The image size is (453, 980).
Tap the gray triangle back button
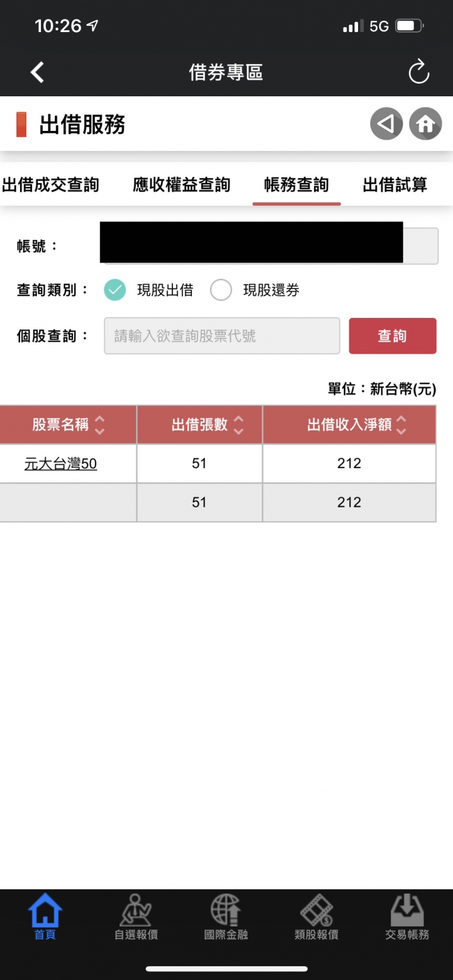(386, 124)
